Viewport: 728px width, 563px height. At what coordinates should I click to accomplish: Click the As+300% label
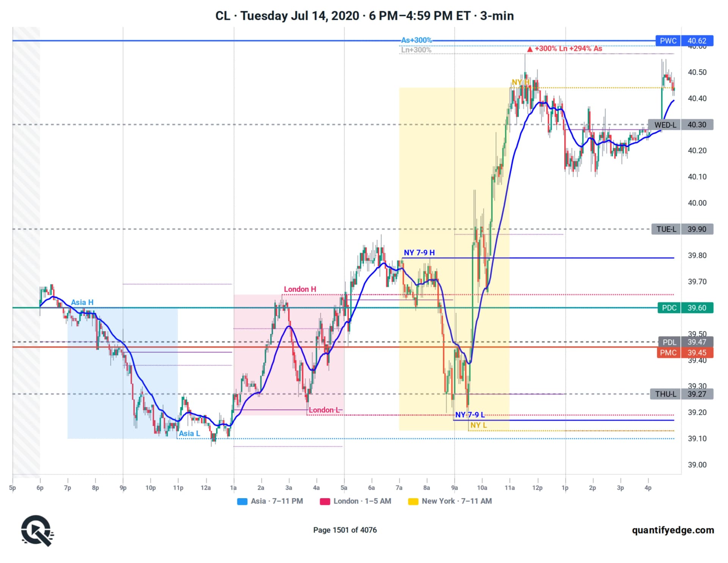(x=416, y=40)
